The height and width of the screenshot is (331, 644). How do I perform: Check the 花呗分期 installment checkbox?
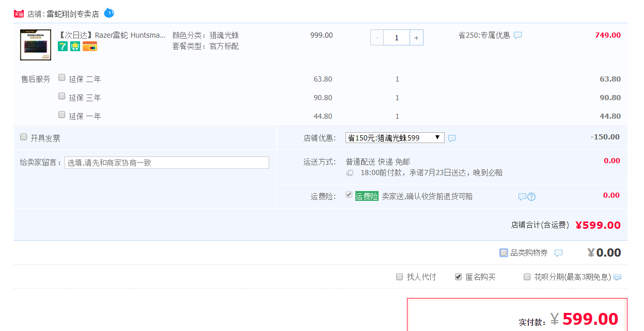[527, 277]
